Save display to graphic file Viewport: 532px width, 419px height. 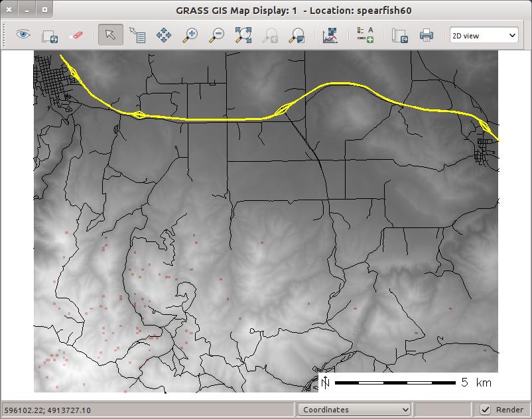[x=400, y=35]
